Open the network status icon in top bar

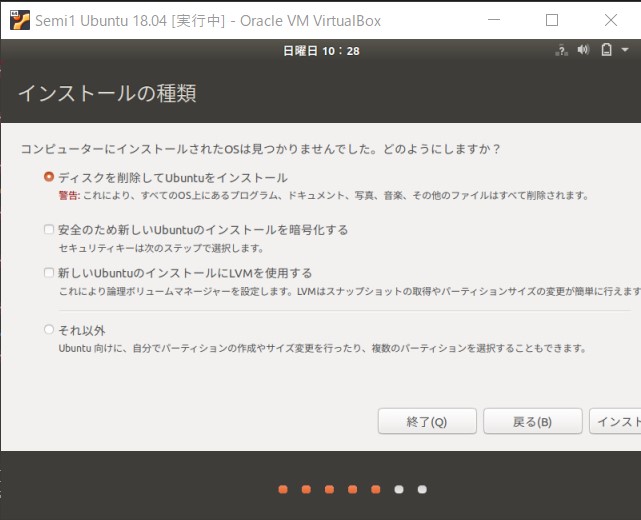pos(562,50)
